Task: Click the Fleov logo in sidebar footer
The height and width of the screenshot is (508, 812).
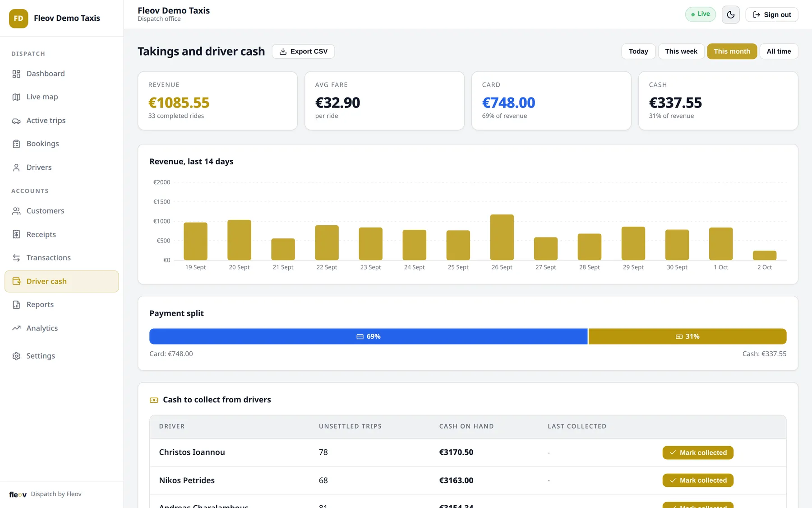Action: [x=18, y=494]
